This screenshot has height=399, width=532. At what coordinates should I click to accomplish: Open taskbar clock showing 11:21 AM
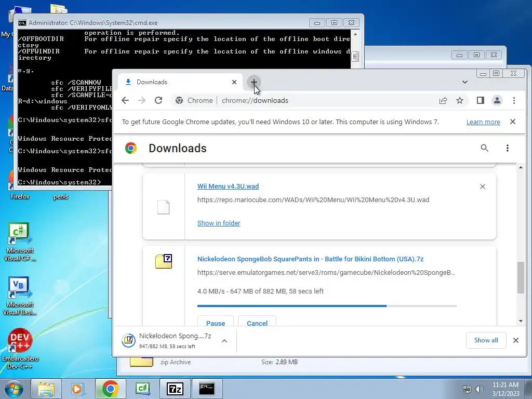coord(506,389)
